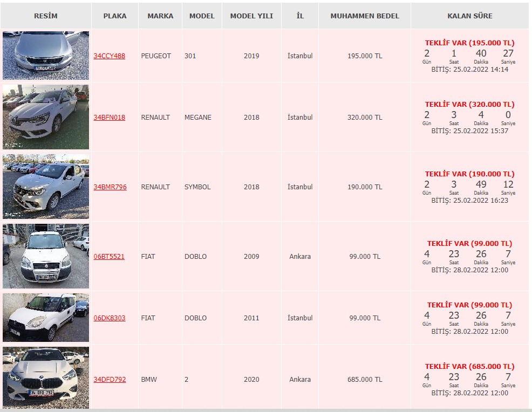This screenshot has width=532, height=412.
Task: Click the MUHAMMEN BEDEL column header
Action: (365, 16)
